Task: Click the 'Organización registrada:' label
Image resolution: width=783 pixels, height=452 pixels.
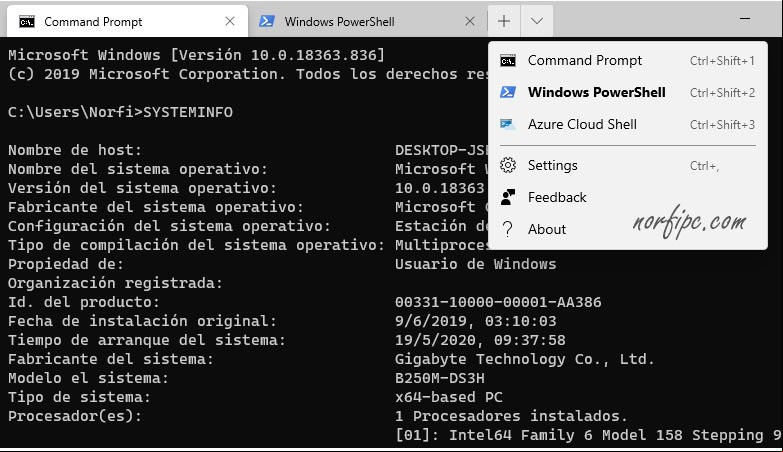Action: pyautogui.click(x=115, y=283)
